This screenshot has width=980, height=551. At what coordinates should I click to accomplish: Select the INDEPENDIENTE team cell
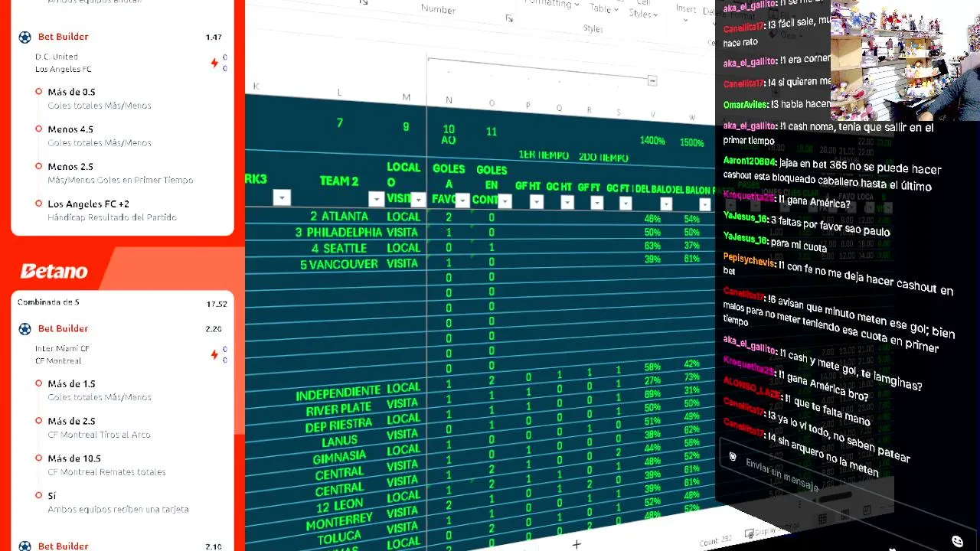pyautogui.click(x=338, y=394)
